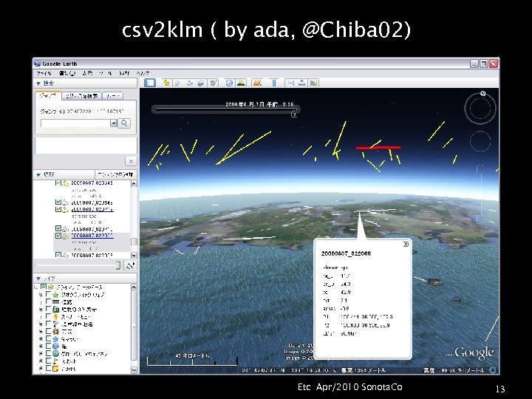Image resolution: width=532 pixels, height=399 pixels.
Task: Expand the ギャラリー (Gallery) layer node
Action: coord(41,339)
